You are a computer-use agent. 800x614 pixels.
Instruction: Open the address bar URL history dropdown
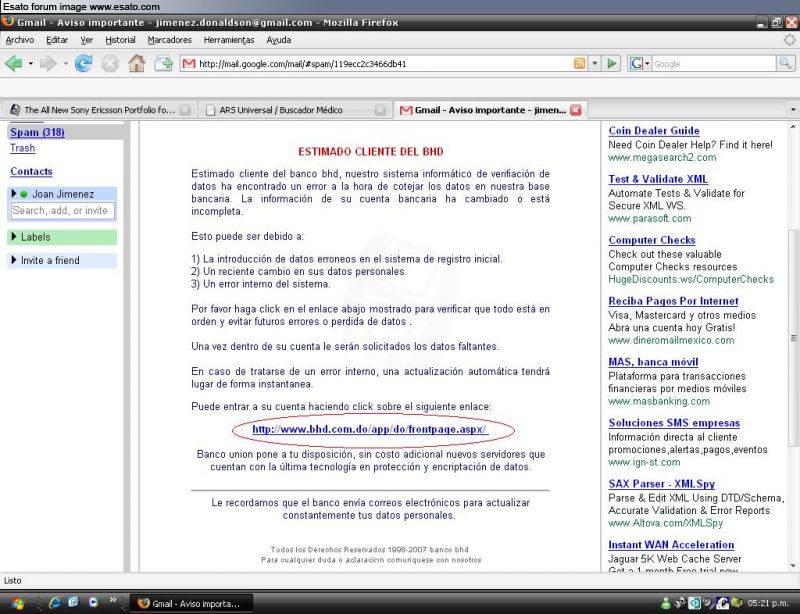(594, 64)
